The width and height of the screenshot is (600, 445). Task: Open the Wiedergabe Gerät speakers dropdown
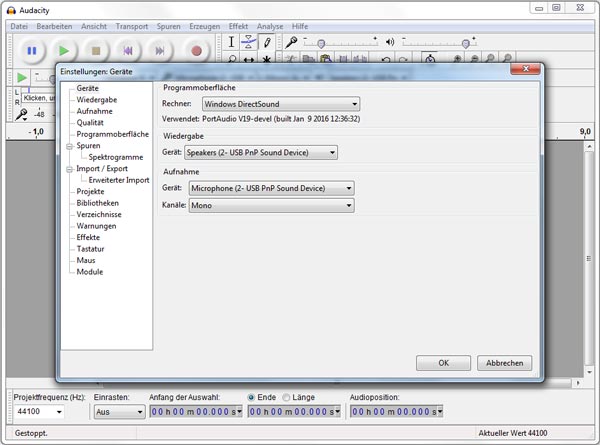[x=261, y=152]
